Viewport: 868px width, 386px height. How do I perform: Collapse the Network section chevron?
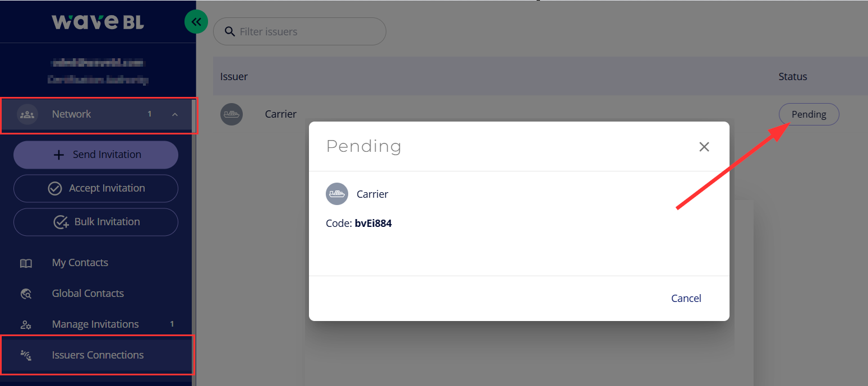175,115
